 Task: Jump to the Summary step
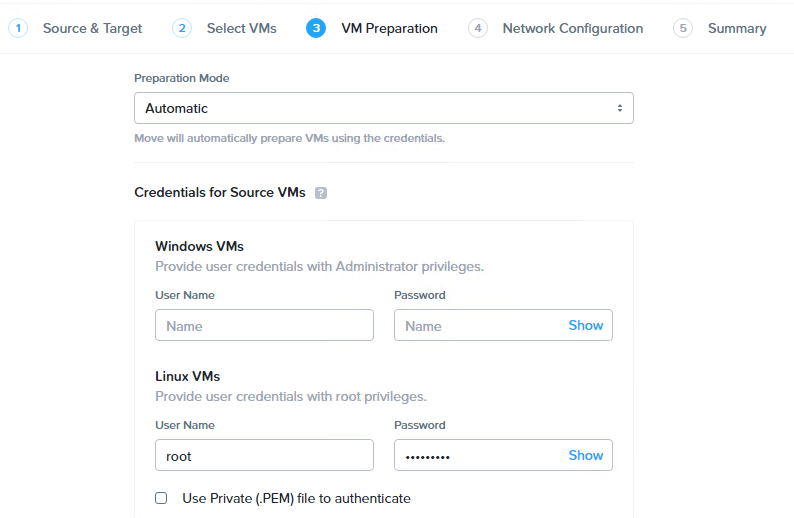pyautogui.click(x=737, y=28)
